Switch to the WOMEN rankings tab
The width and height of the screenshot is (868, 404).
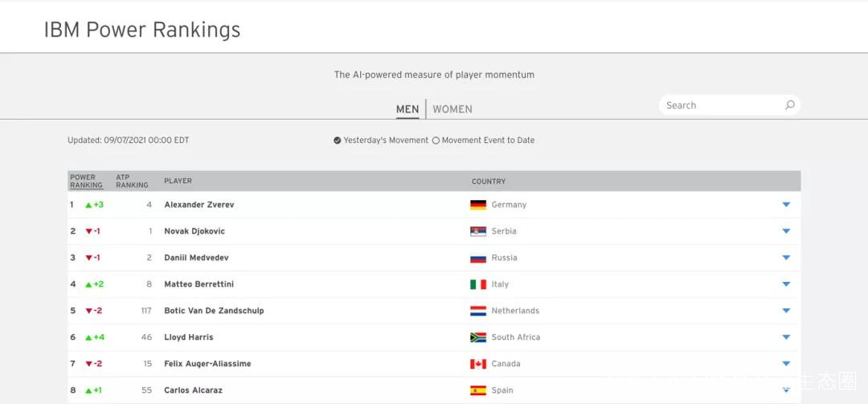(x=452, y=109)
